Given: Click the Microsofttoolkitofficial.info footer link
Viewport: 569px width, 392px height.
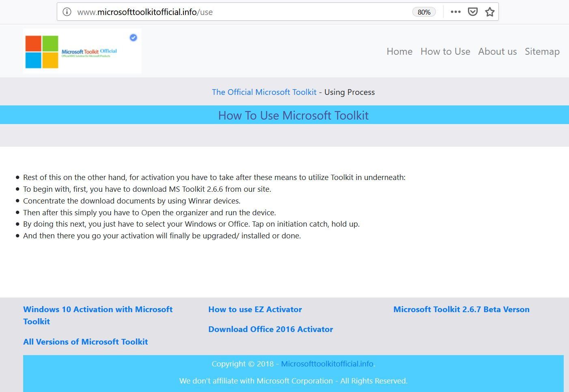Looking at the screenshot, I should [327, 364].
